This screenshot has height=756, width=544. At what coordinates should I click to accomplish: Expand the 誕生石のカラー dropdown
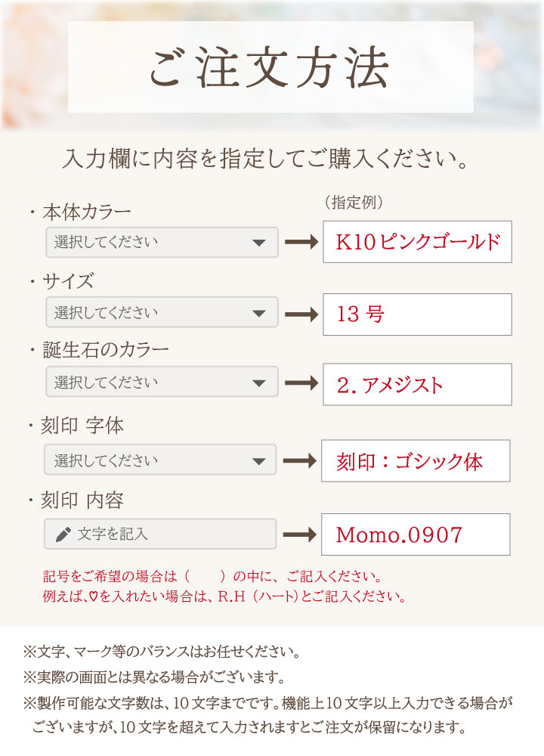162,382
